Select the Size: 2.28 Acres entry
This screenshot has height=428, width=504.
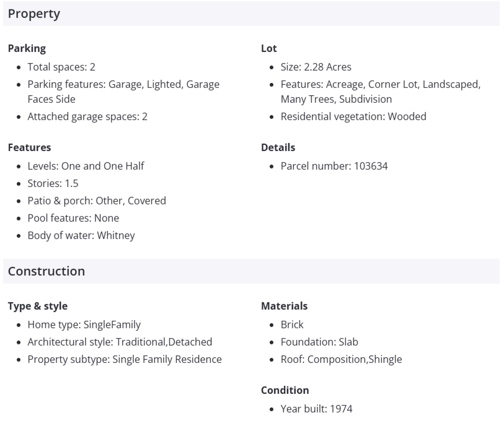click(316, 67)
